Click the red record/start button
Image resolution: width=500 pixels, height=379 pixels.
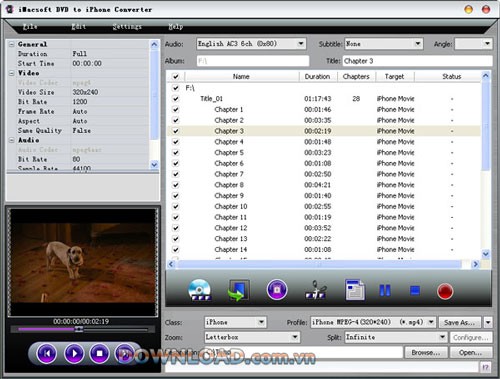pos(445,291)
